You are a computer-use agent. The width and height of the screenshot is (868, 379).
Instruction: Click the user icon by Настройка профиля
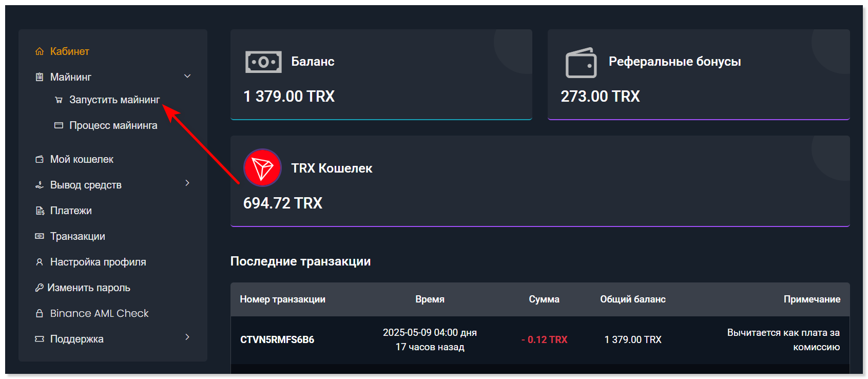tap(40, 262)
